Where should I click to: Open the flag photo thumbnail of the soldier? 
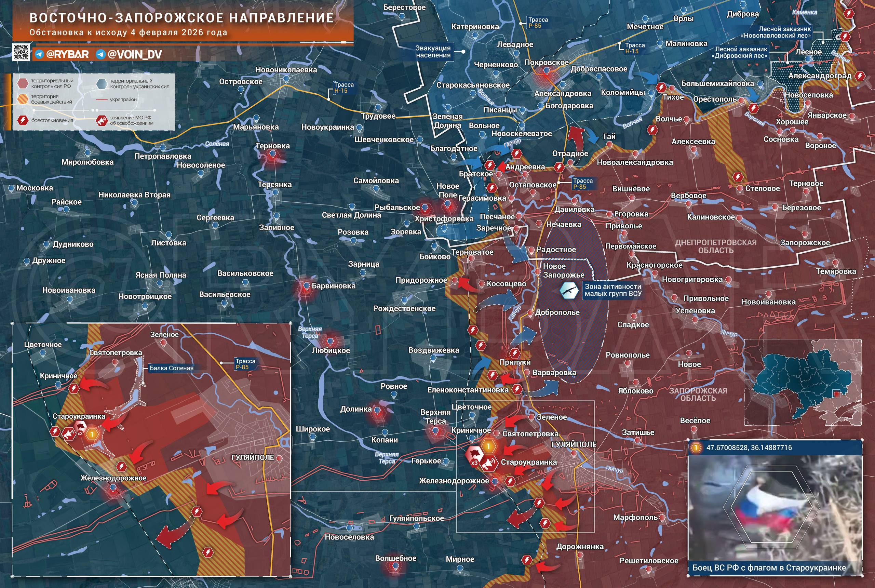pos(775,508)
